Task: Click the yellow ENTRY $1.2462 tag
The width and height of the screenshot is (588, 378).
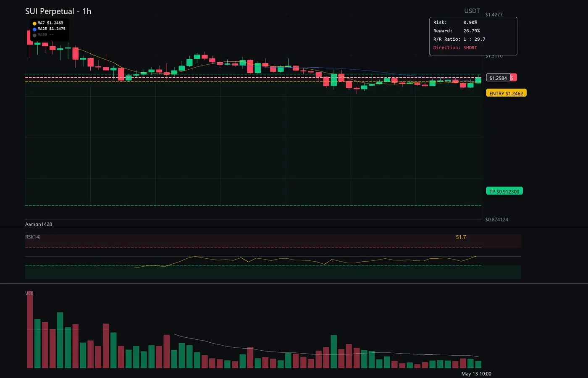Action: tap(506, 93)
